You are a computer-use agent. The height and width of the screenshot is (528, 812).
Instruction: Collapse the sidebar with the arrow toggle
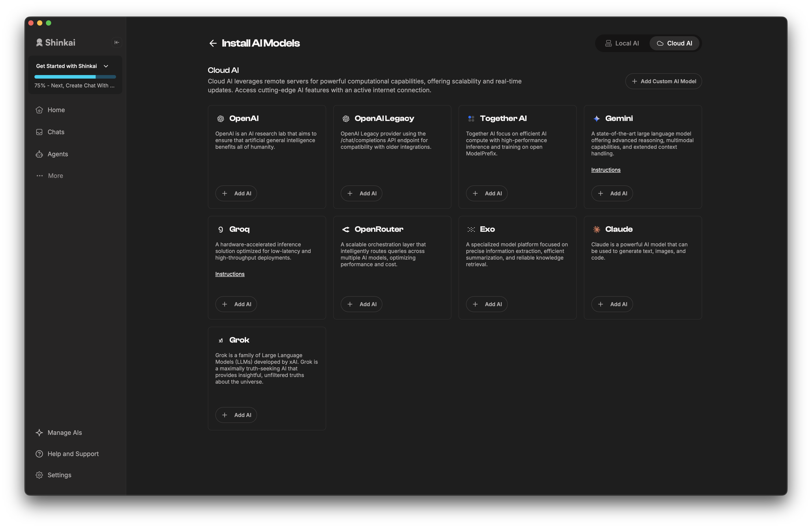coord(117,42)
